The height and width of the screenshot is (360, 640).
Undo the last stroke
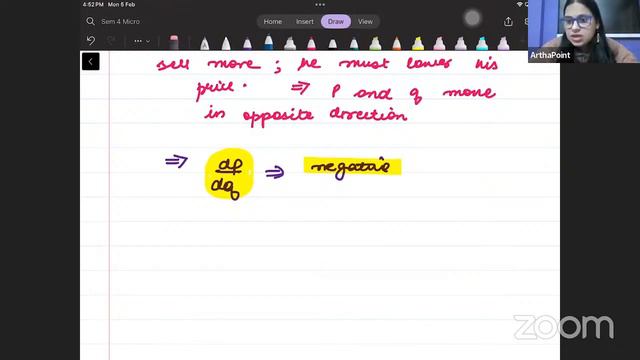coord(91,40)
